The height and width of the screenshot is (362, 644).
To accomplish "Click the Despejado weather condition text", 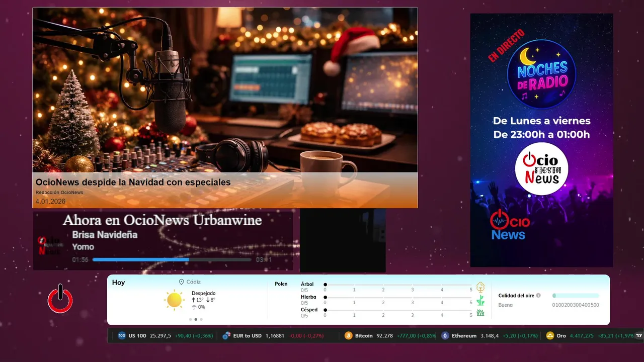I will click(x=204, y=293).
